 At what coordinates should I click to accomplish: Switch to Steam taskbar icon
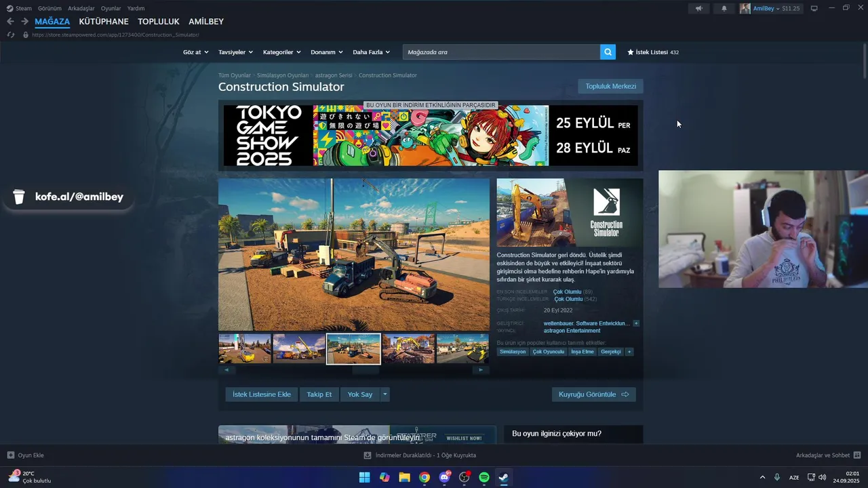click(x=504, y=477)
